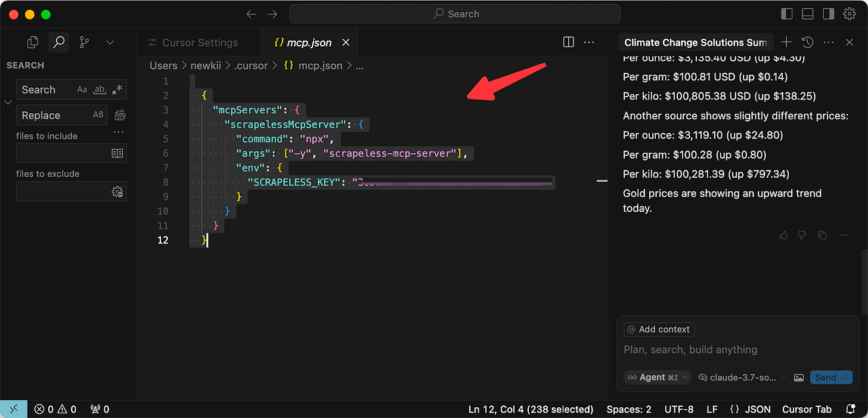Toggle use exclude settings gear icon
Screen dimensions: 868x418
[x=117, y=191]
